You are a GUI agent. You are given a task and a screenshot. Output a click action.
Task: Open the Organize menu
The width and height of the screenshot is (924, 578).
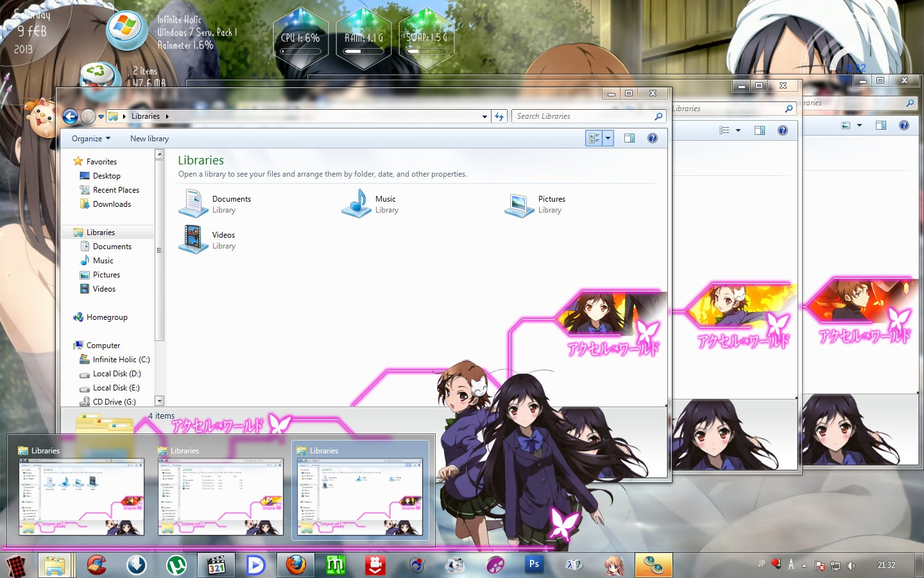tap(91, 139)
